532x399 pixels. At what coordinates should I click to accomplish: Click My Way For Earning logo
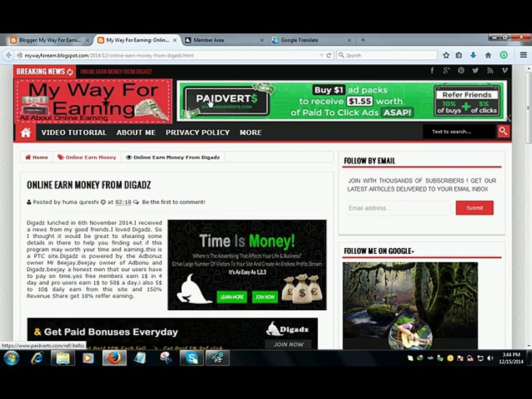pos(93,101)
